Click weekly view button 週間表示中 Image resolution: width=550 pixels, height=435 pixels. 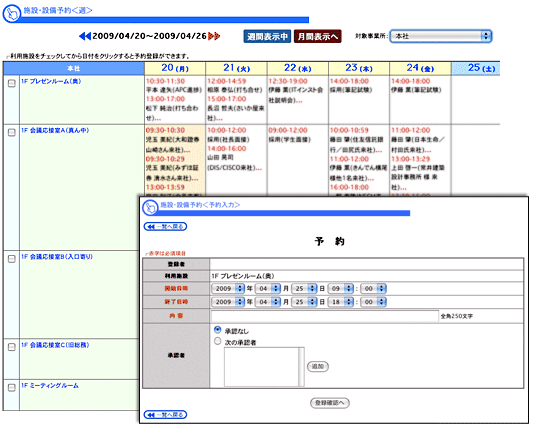coord(267,36)
